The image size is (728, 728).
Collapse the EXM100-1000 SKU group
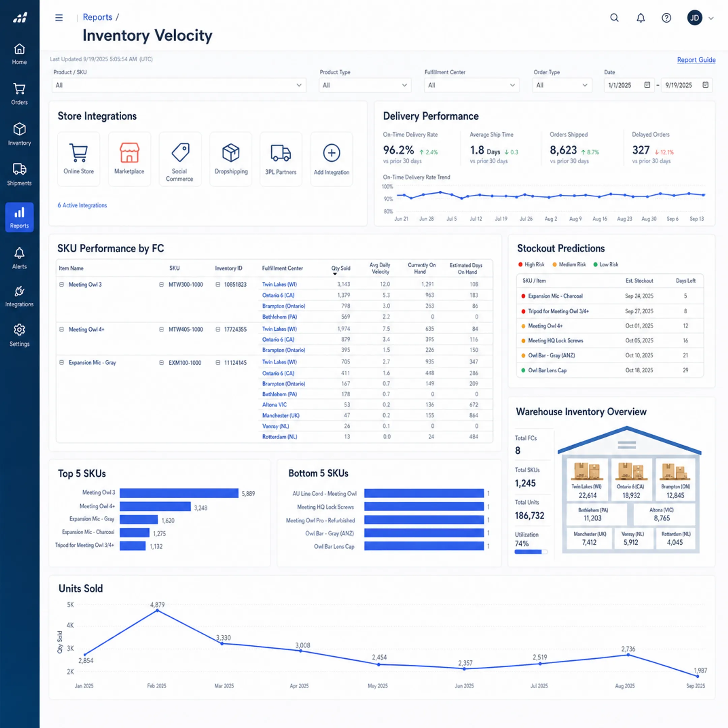[161, 363]
